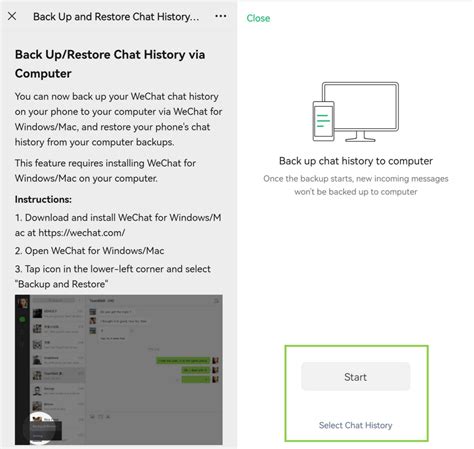Click the emoji icon in the pictured chat toolbar

(93, 417)
